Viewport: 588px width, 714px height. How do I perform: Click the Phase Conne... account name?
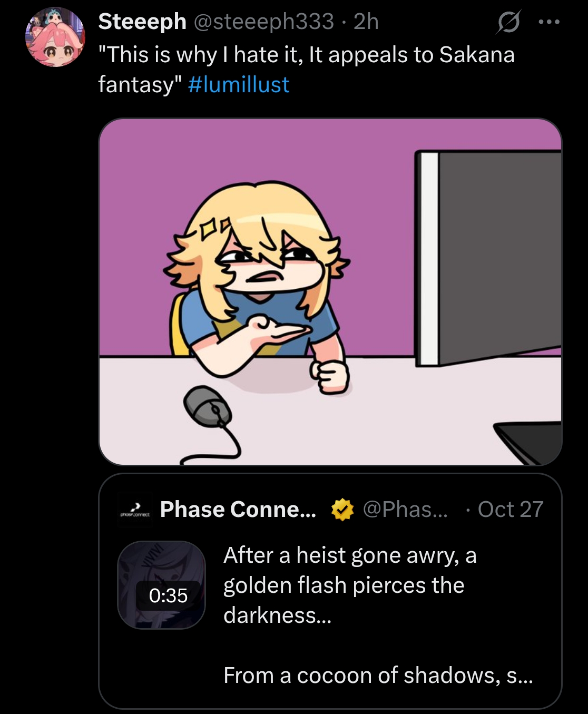pos(238,510)
